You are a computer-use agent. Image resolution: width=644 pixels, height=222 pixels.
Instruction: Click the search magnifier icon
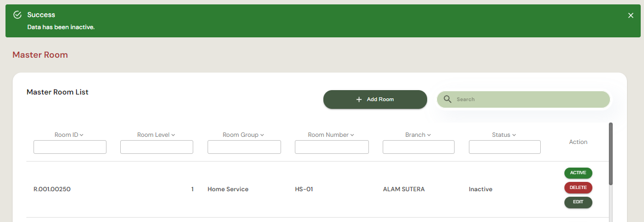click(447, 99)
